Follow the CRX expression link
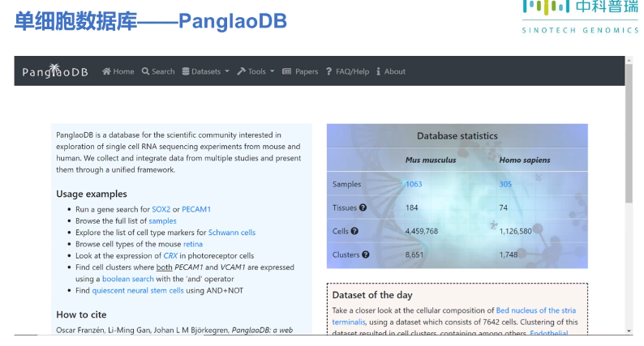The height and width of the screenshot is (346, 644). (x=170, y=255)
